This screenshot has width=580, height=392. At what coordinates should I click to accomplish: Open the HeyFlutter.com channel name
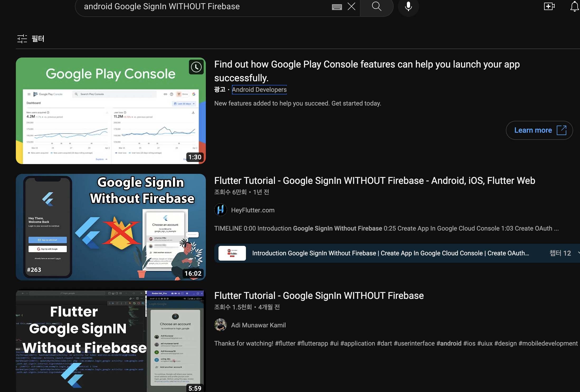253,210
